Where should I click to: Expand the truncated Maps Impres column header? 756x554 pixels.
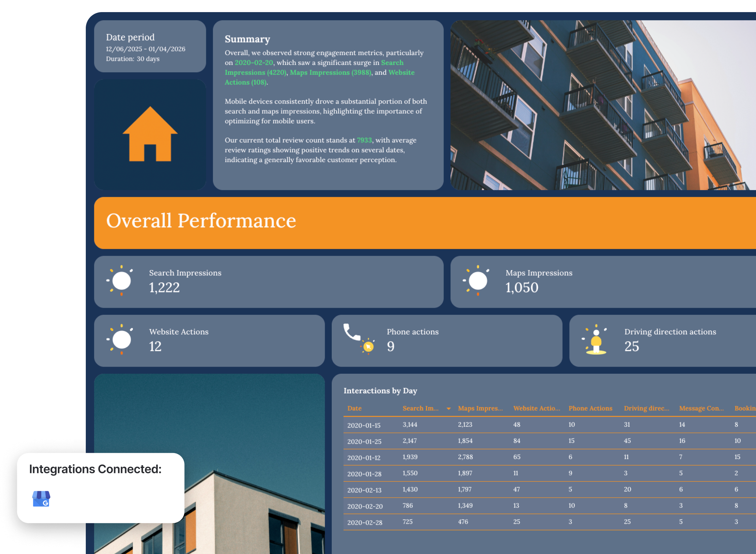(x=480, y=408)
